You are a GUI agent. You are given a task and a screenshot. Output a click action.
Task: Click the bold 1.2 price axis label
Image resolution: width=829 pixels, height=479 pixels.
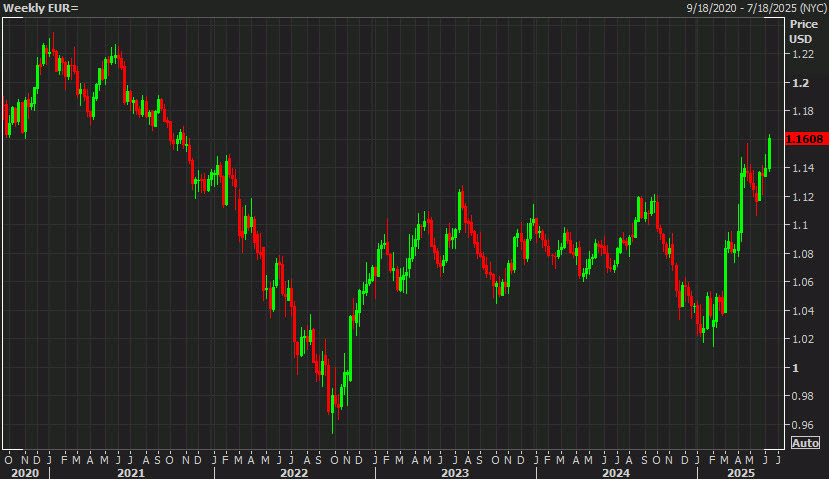[800, 83]
